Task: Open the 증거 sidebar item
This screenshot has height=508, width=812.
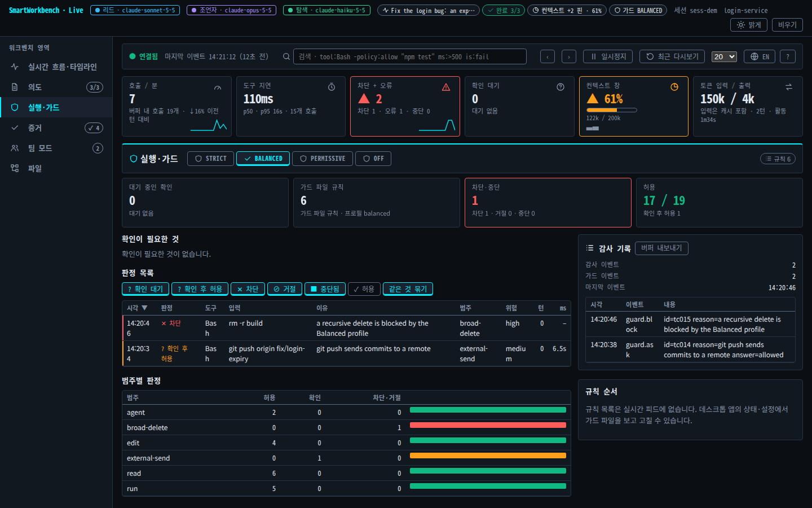Action: (x=56, y=128)
